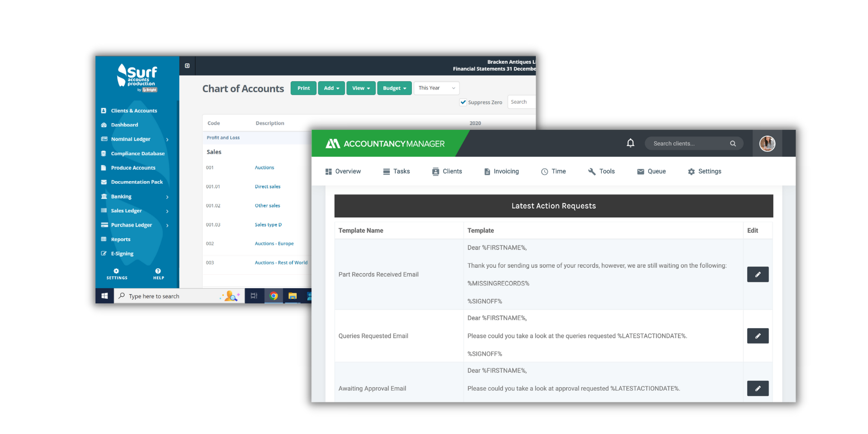Print the Chart of Accounts

pyautogui.click(x=303, y=88)
